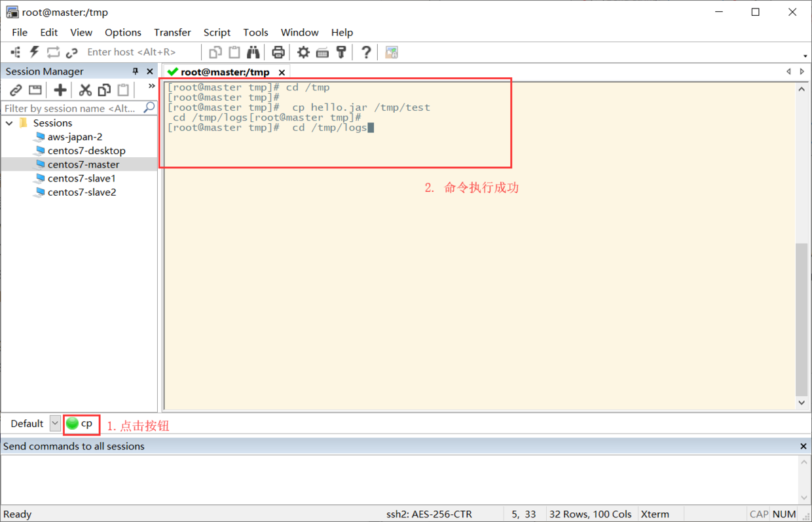The width and height of the screenshot is (812, 522).
Task: Click the Quick Connect lightning icon
Action: click(x=34, y=52)
